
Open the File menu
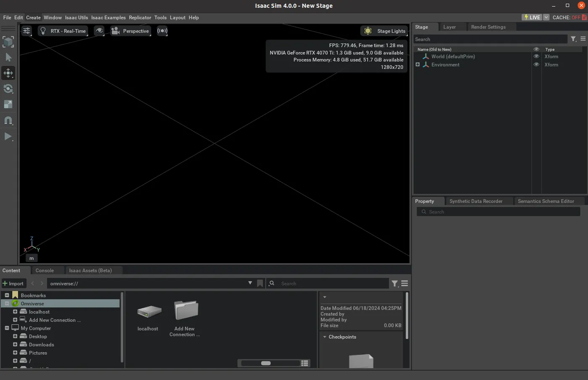pyautogui.click(x=7, y=17)
